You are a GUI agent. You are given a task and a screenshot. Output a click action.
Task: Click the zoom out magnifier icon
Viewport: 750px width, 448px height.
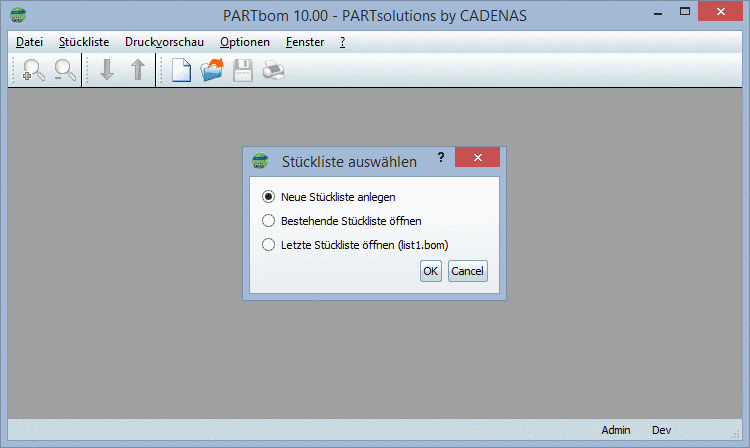point(66,71)
